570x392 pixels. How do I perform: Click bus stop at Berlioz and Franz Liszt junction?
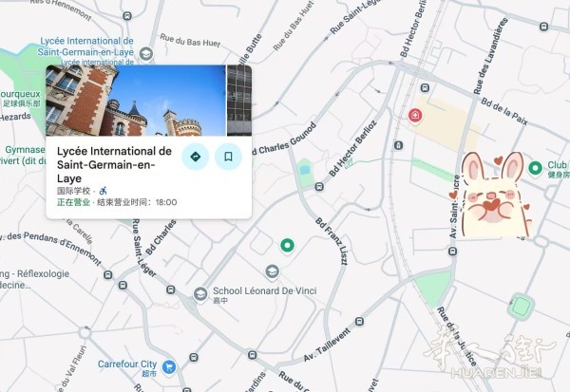tap(319, 187)
